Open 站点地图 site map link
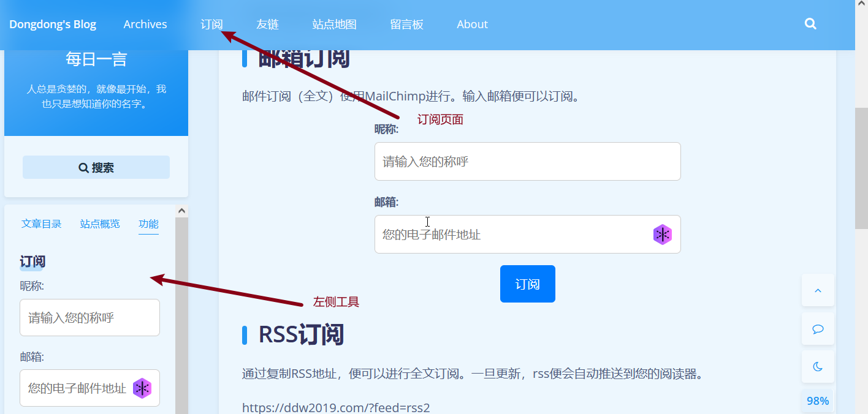 tap(334, 24)
